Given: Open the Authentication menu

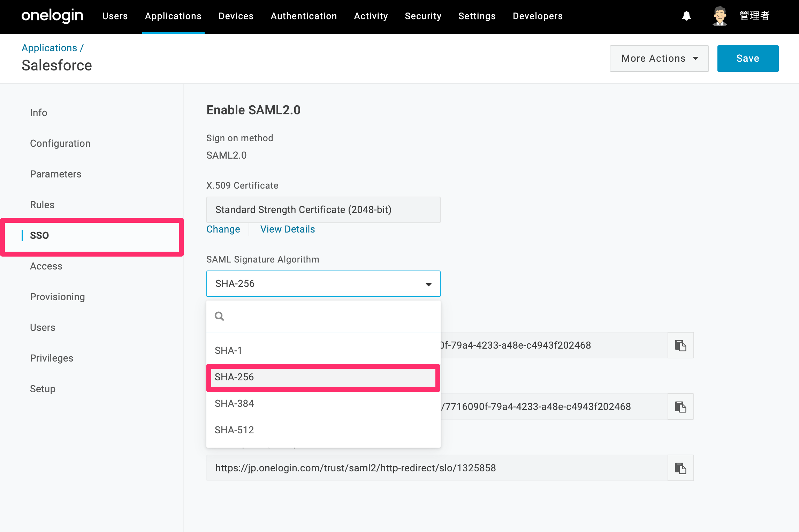Looking at the screenshot, I should pos(304,16).
